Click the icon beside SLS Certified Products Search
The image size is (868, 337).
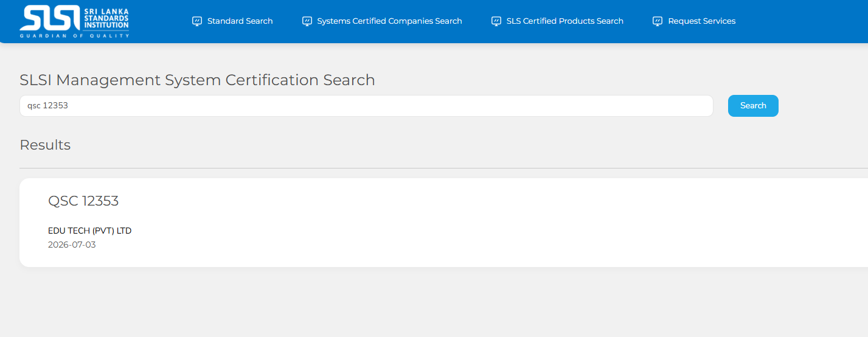(x=496, y=21)
